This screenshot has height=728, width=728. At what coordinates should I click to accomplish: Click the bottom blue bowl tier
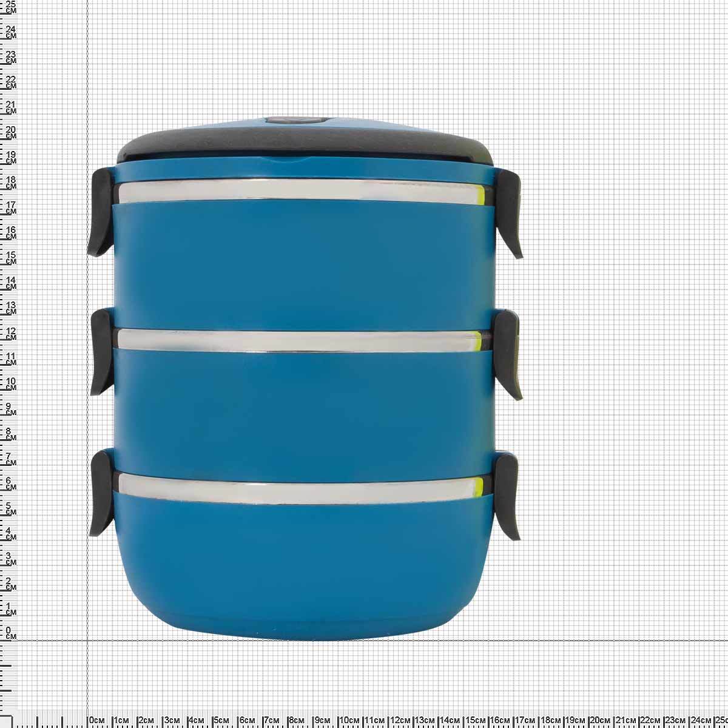[x=303, y=564]
